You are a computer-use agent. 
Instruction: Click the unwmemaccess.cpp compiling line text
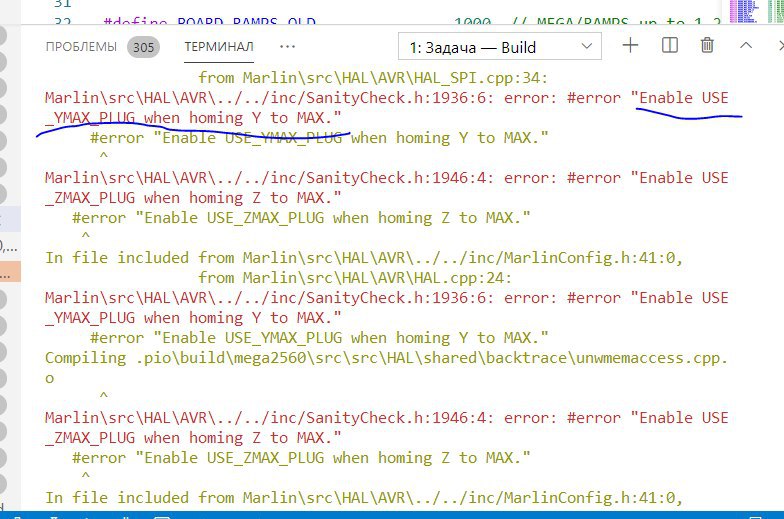[386, 368]
